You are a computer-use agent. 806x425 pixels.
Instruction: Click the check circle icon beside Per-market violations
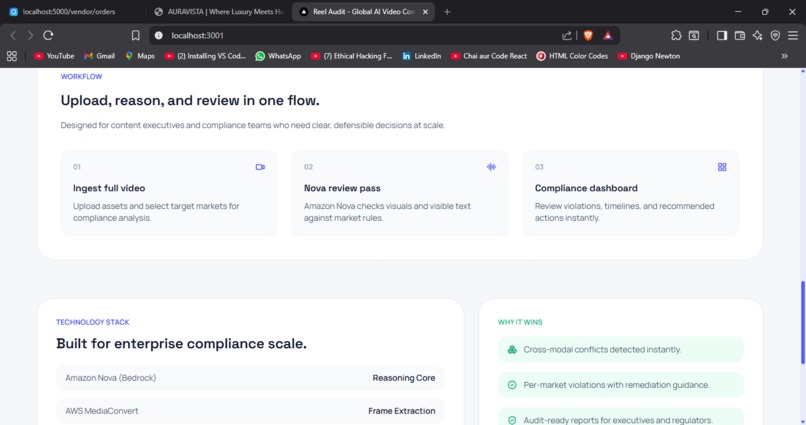512,385
